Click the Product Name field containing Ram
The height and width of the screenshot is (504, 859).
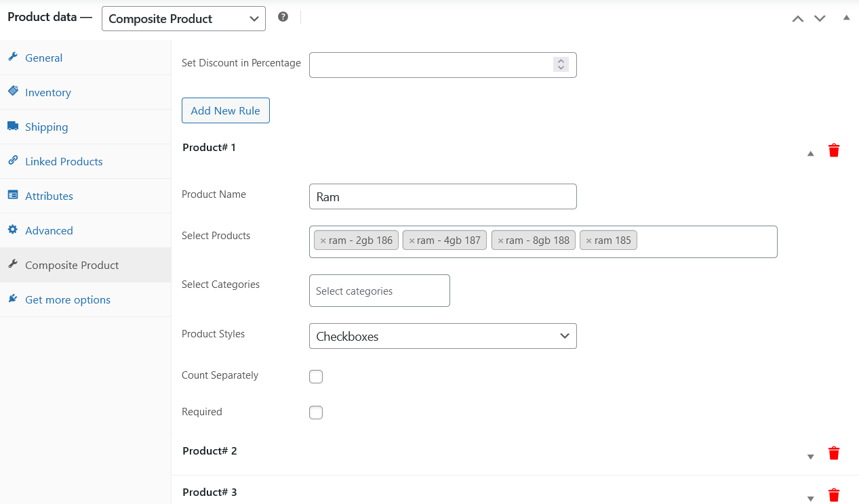pyautogui.click(x=442, y=197)
